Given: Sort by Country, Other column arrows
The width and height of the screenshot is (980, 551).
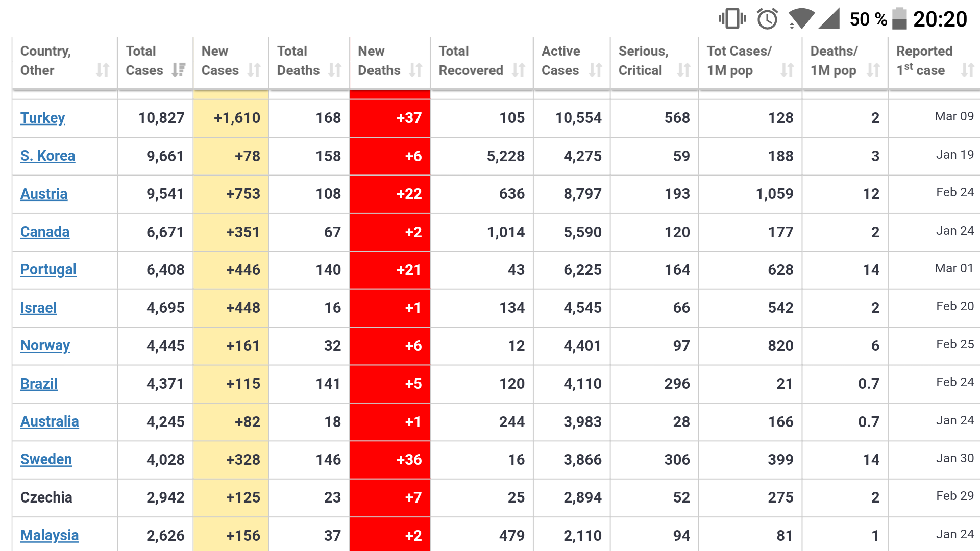Looking at the screenshot, I should [x=103, y=70].
